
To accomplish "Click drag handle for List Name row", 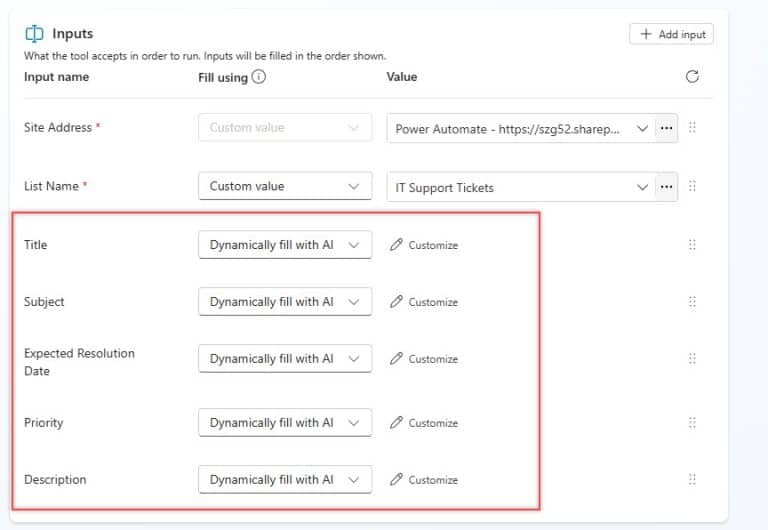I will click(692, 186).
